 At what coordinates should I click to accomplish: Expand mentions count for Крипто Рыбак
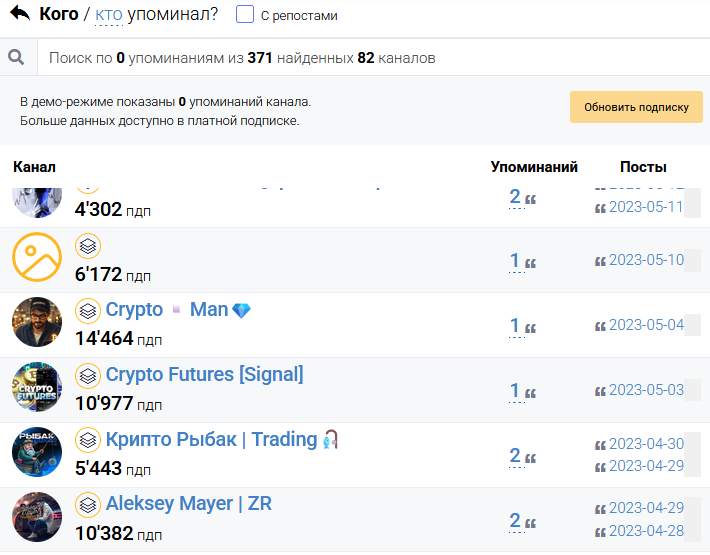pos(515,455)
